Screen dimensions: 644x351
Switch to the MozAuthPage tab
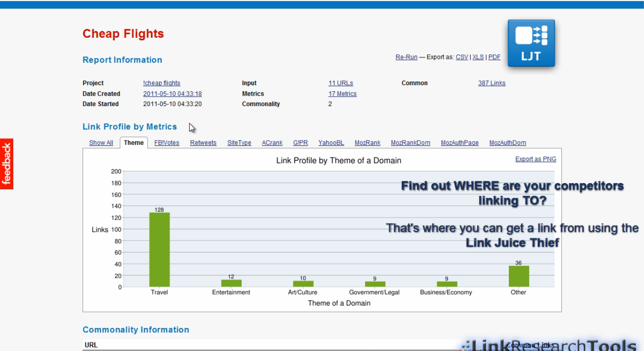[x=460, y=143]
